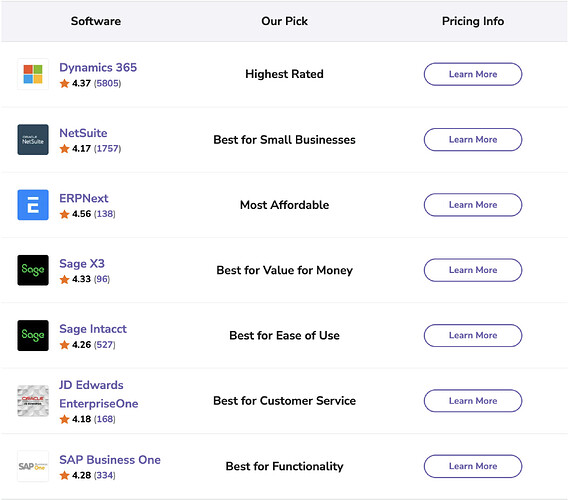Viewport: 568px width, 500px height.
Task: Open JD Edwards EnterpriseOne product link
Action: click(99, 394)
